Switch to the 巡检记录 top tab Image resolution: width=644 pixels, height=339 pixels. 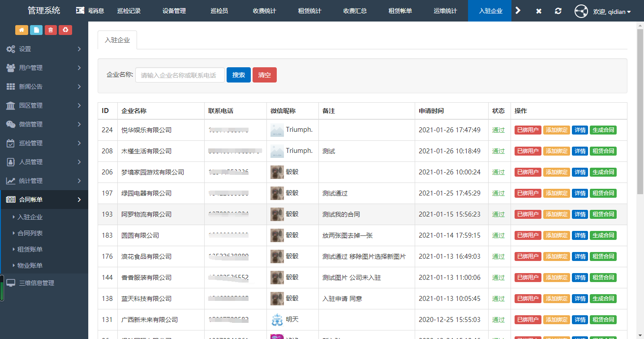[129, 11]
